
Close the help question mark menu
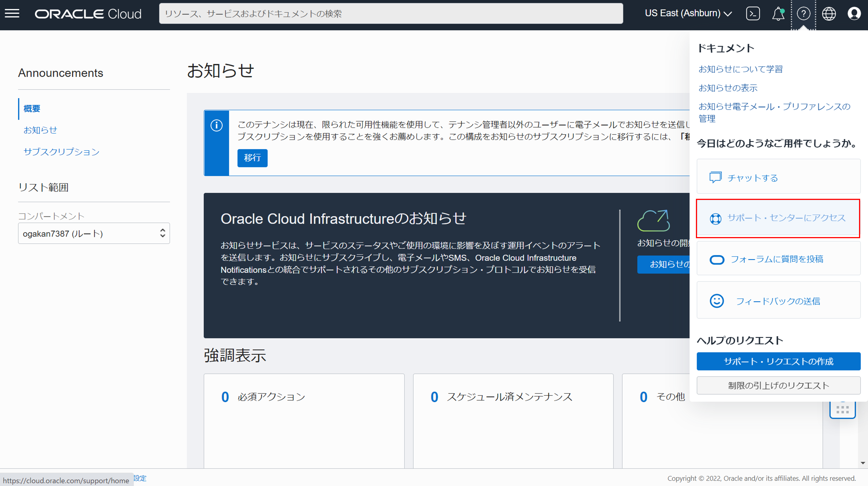tap(803, 14)
